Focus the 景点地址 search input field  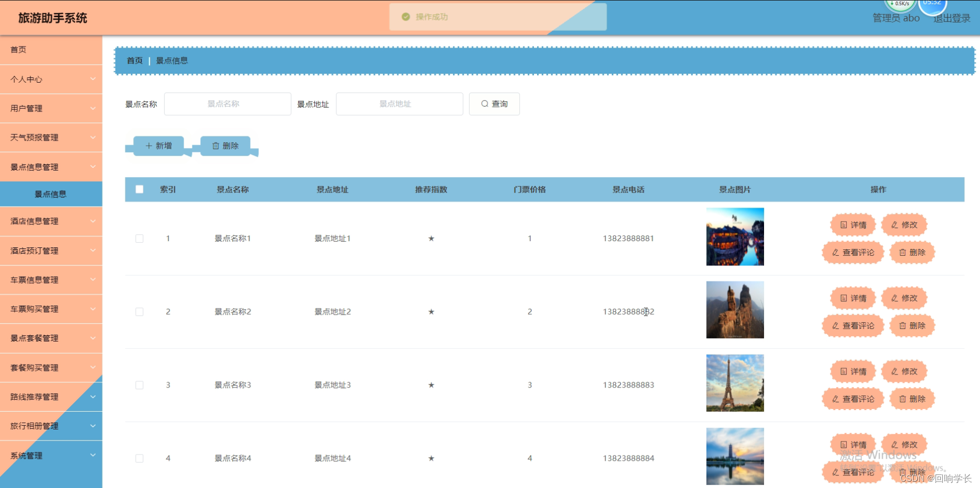[400, 104]
